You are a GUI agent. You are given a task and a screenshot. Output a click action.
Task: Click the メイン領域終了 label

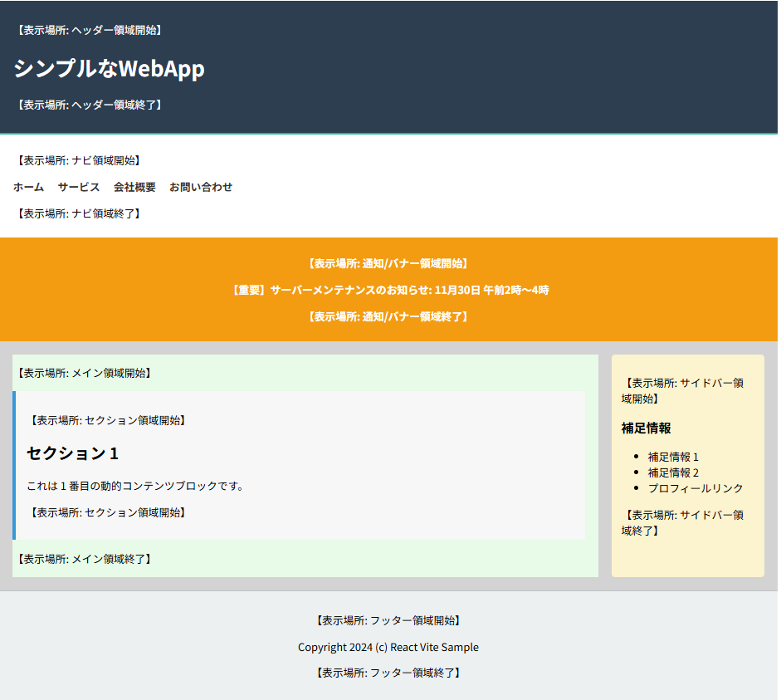[84, 559]
